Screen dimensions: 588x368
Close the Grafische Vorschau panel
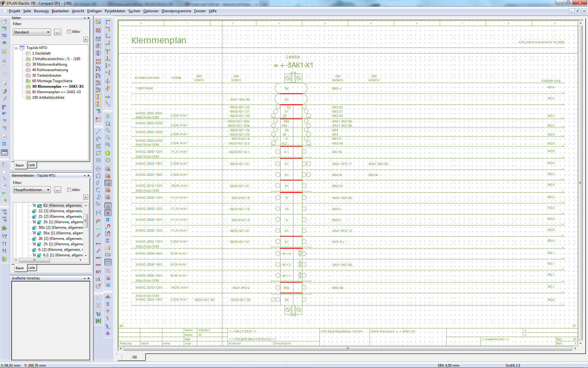pyautogui.click(x=89, y=278)
